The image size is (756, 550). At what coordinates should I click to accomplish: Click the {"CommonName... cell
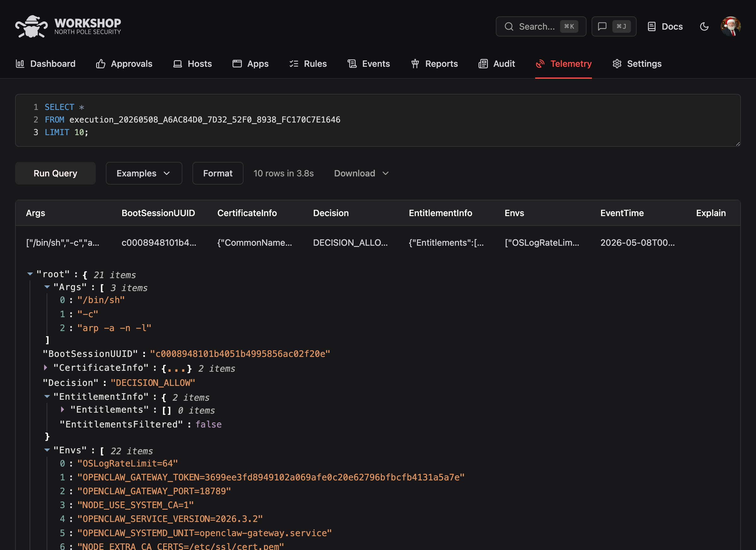pos(254,242)
